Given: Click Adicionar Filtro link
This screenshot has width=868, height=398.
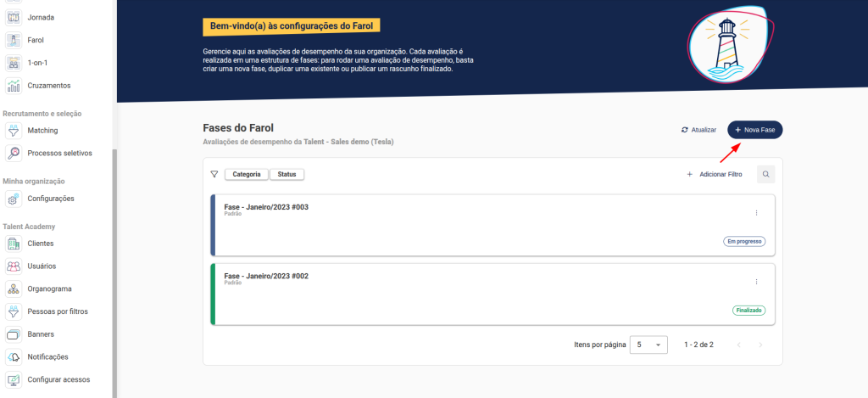Looking at the screenshot, I should [x=715, y=174].
